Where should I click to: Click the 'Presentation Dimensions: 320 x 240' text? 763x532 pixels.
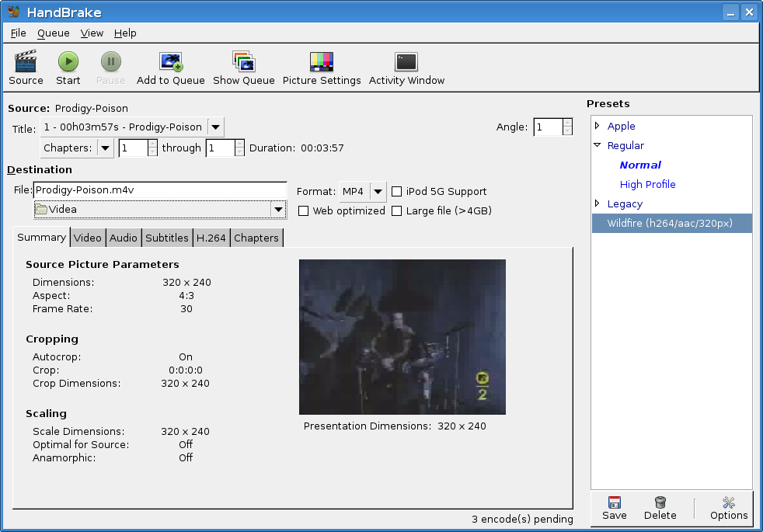(x=395, y=426)
